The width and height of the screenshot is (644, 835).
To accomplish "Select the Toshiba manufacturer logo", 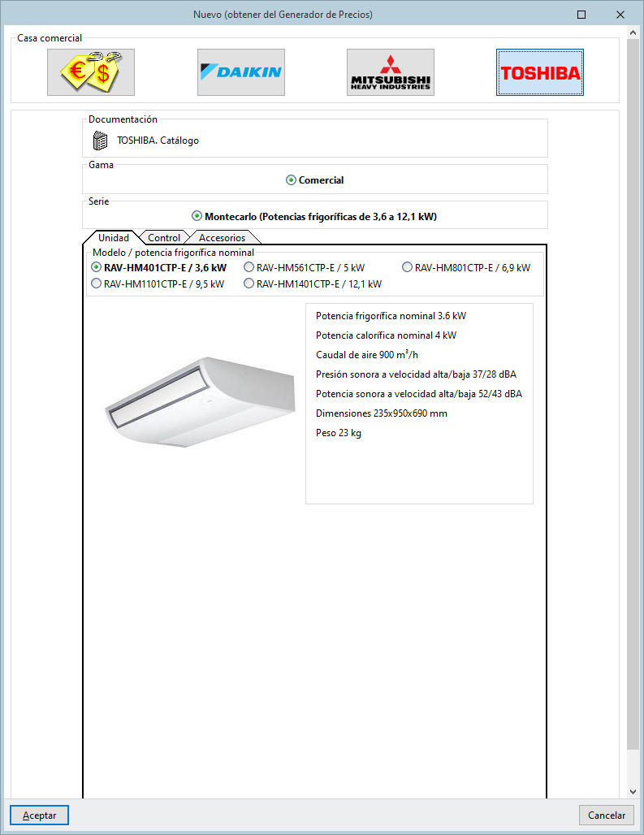I will [540, 72].
